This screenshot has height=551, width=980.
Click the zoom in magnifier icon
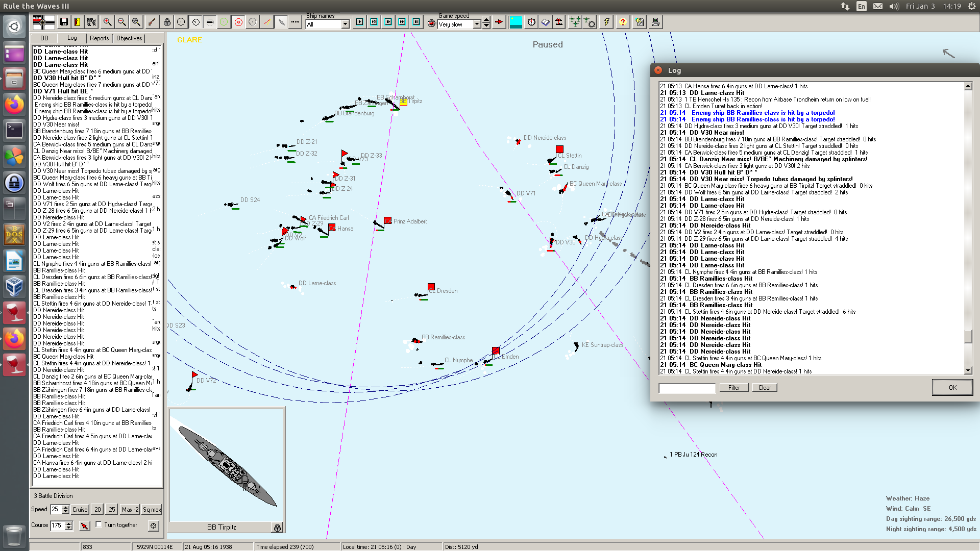107,22
